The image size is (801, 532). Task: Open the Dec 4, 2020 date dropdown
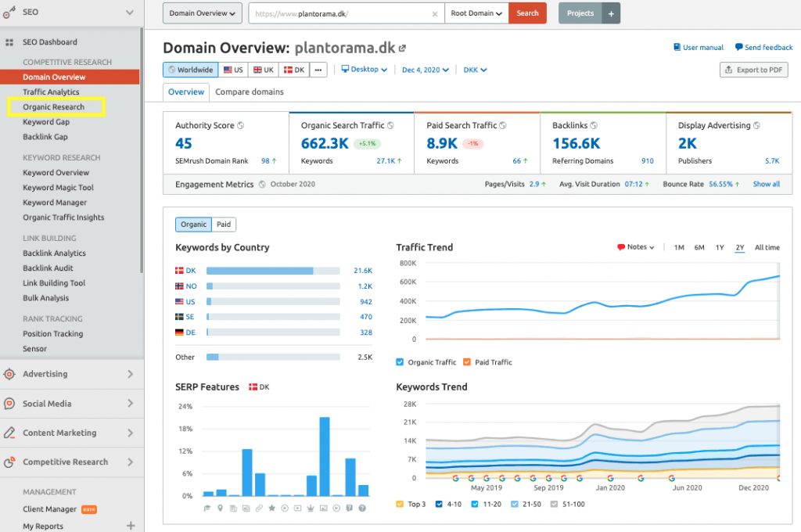[x=425, y=70]
